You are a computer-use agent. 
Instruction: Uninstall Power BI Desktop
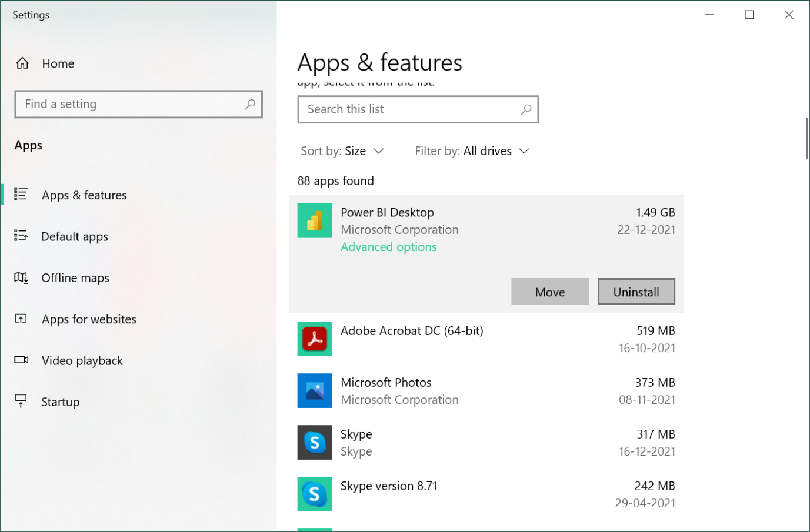(636, 292)
